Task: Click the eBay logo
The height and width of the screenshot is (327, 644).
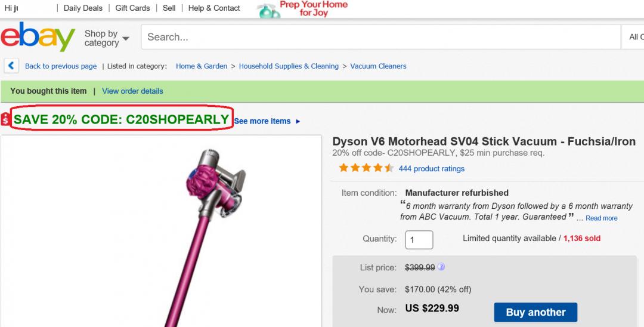Action: pos(38,37)
